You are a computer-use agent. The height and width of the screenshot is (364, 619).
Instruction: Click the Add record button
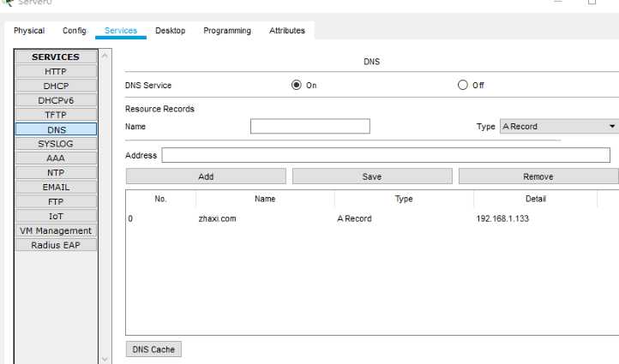206,176
